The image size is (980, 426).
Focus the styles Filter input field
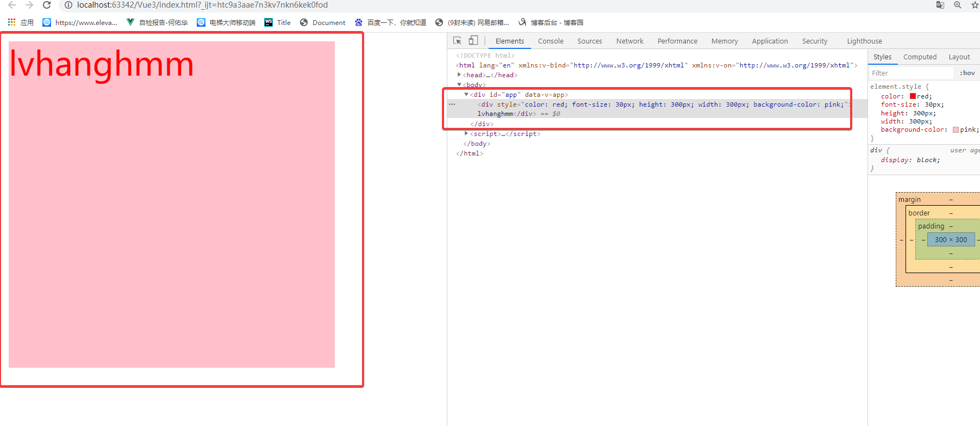[x=911, y=73]
